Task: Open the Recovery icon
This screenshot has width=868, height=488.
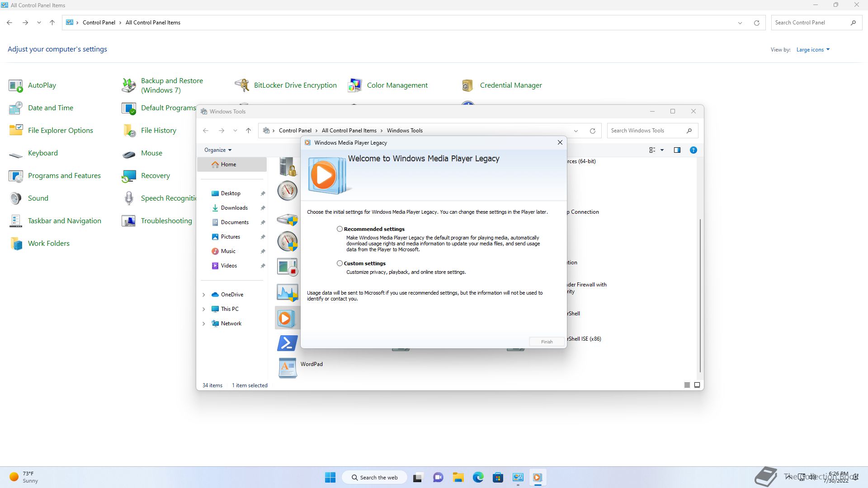Action: [x=129, y=176]
